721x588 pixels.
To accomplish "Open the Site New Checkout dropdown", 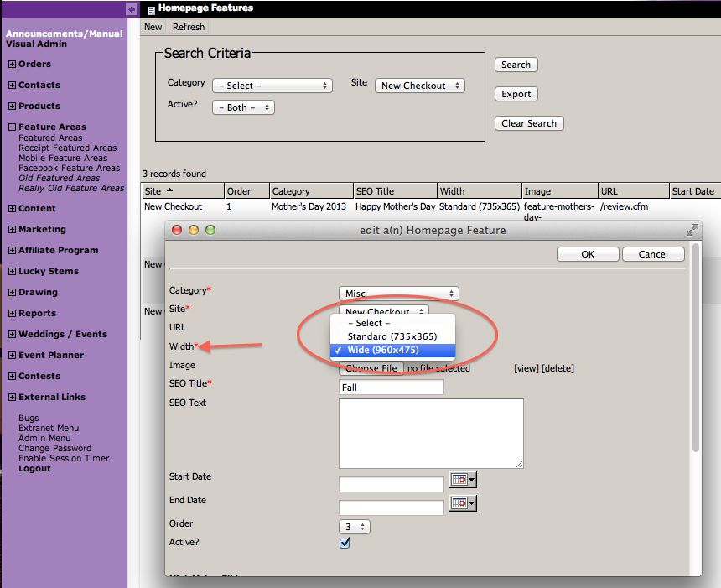I will [419, 86].
